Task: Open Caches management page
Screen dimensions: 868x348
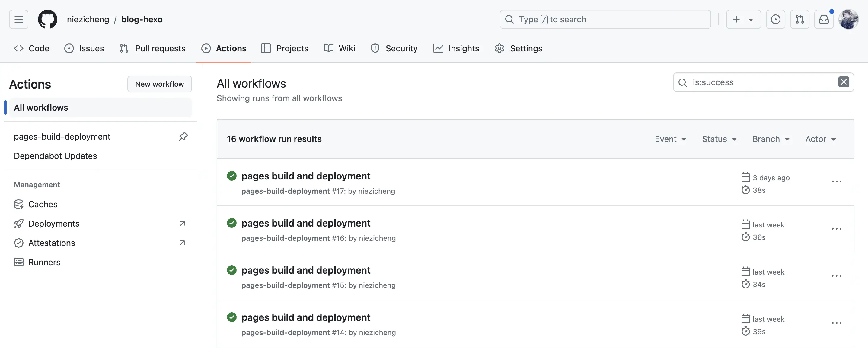Action: (101, 204)
